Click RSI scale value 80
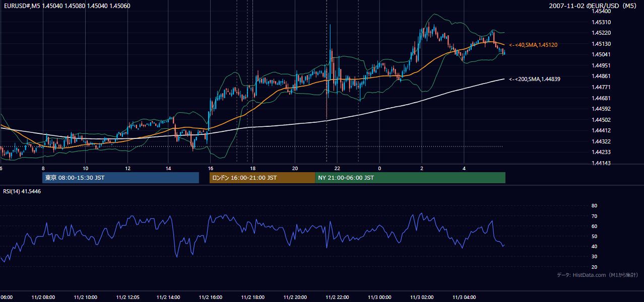Image resolution: width=644 pixels, height=302 pixels. click(594, 206)
